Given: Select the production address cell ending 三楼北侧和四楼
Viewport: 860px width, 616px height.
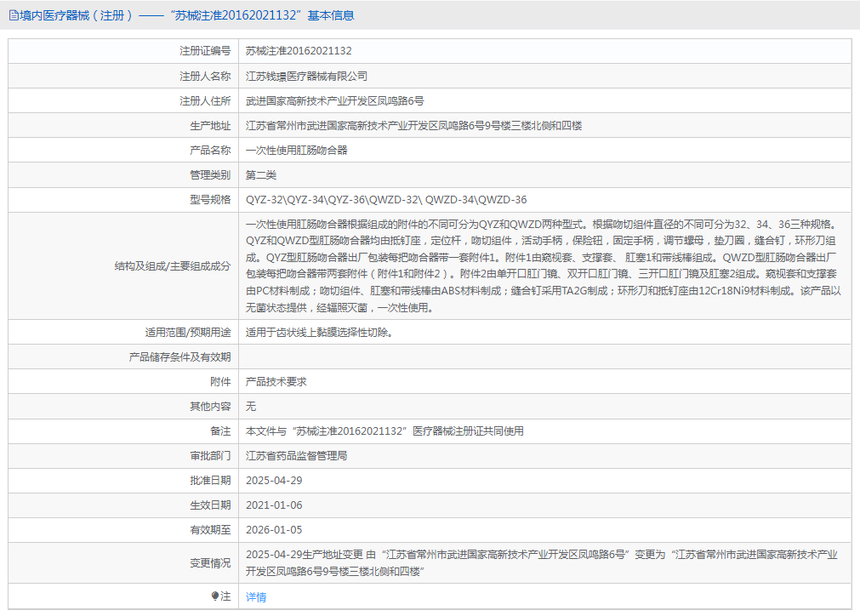Looking at the screenshot, I should pyautogui.click(x=413, y=126).
